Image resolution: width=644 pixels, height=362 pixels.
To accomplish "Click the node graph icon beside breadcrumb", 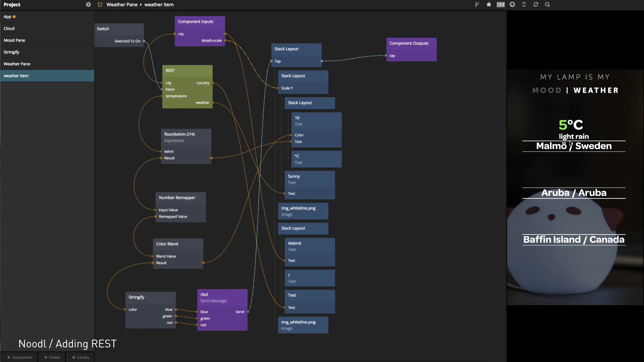I will pyautogui.click(x=100, y=5).
